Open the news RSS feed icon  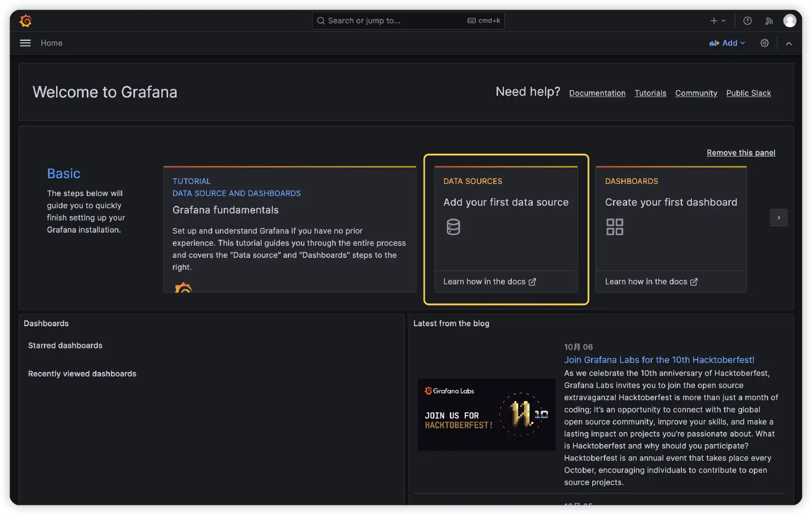click(x=769, y=21)
